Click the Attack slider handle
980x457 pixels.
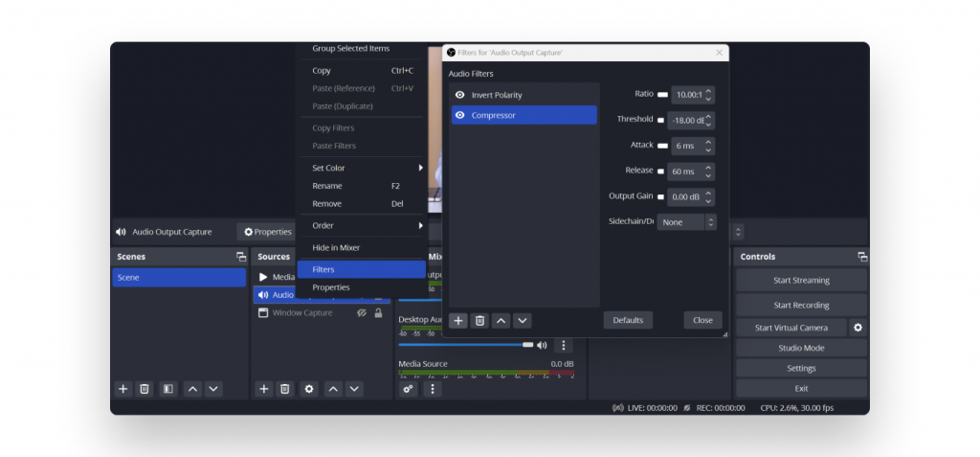pyautogui.click(x=662, y=146)
